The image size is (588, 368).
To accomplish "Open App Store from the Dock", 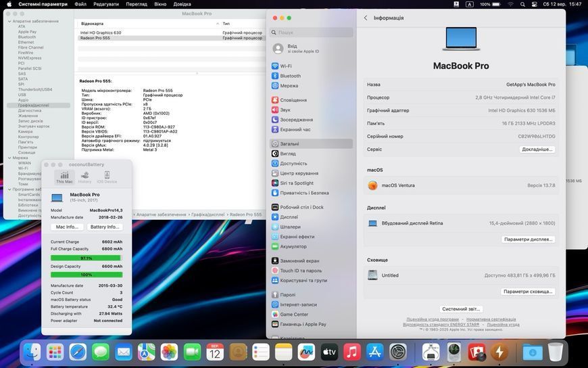I will coord(374,352).
